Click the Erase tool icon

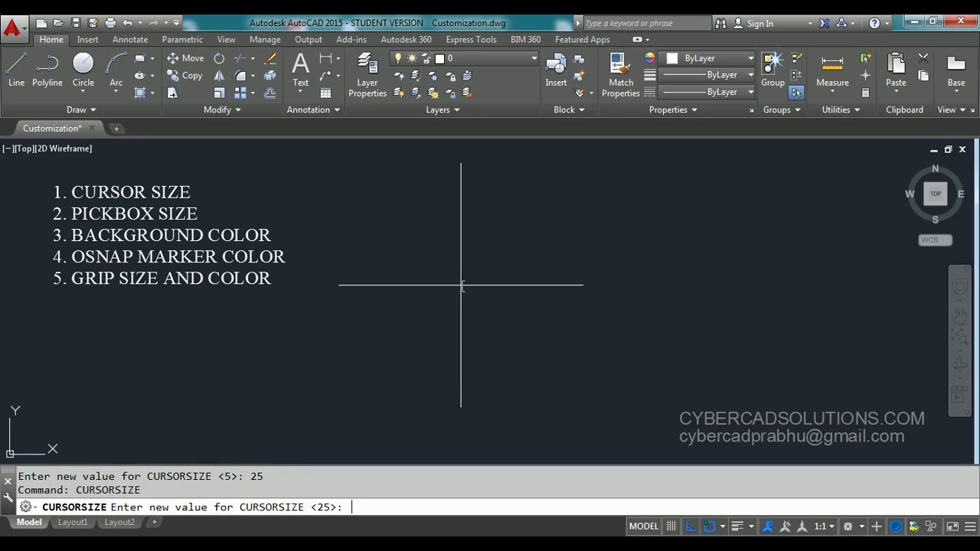pyautogui.click(x=270, y=58)
